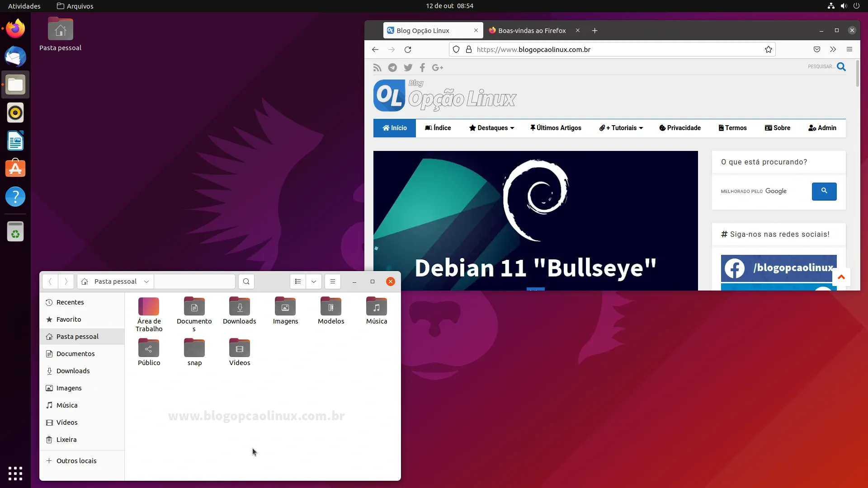Open the Início menu item
Viewport: 868px width, 488px height.
(x=394, y=127)
